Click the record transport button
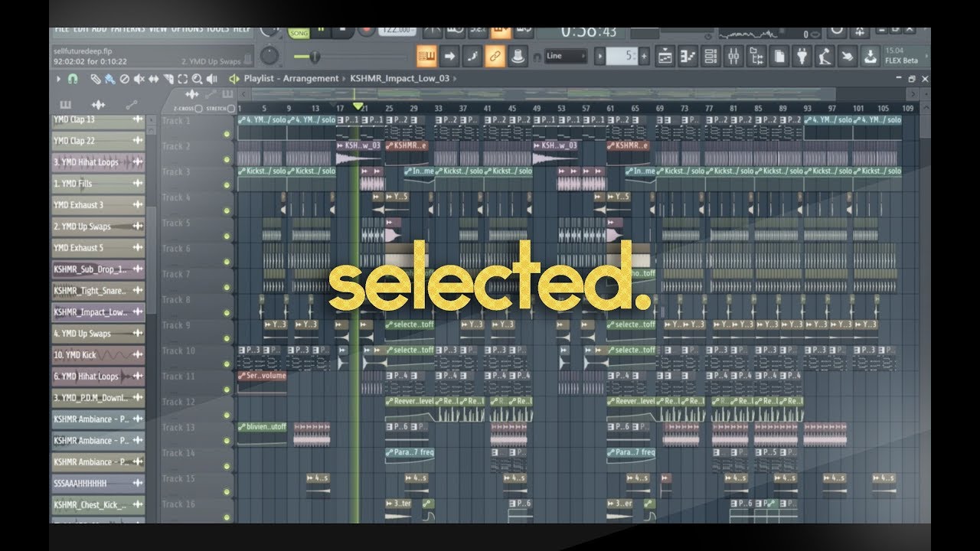Viewport: 980px width, 551px height. 366,31
